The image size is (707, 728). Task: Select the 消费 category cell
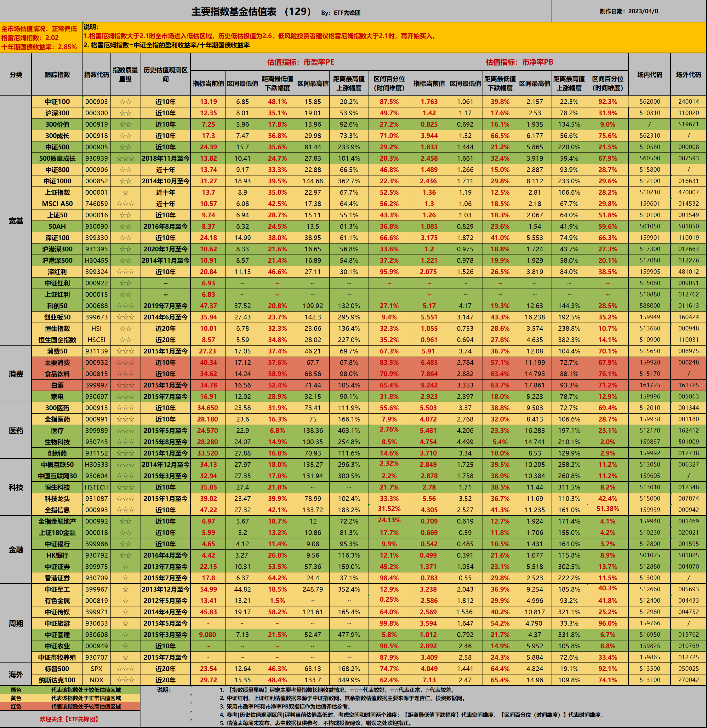(16, 374)
